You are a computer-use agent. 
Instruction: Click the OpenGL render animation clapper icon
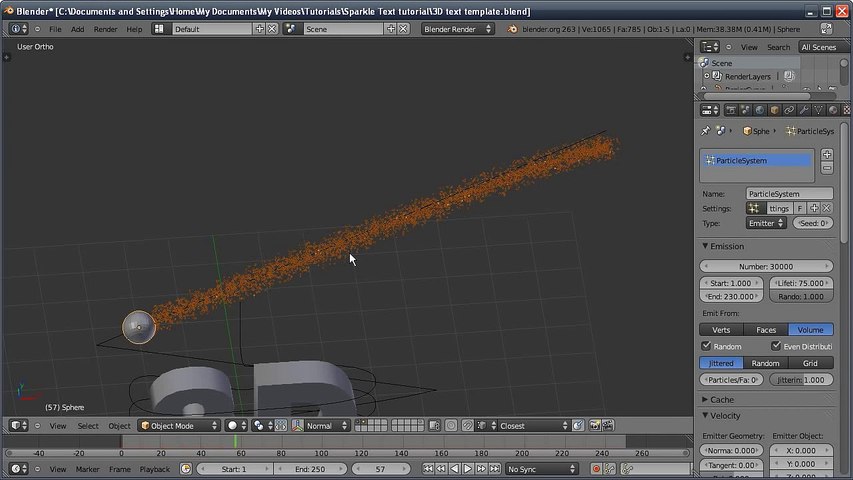[x=608, y=426]
